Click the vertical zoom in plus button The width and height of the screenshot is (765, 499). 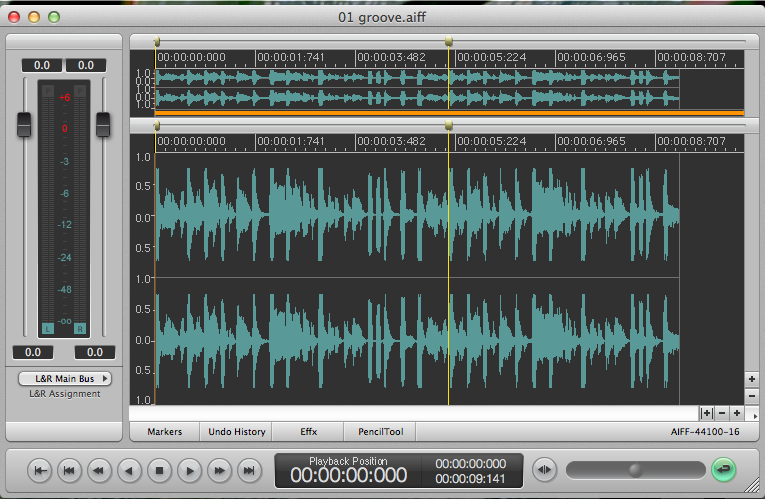(x=751, y=379)
